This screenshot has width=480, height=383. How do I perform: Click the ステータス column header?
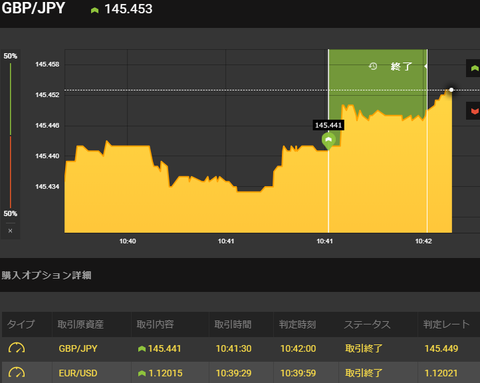367,324
